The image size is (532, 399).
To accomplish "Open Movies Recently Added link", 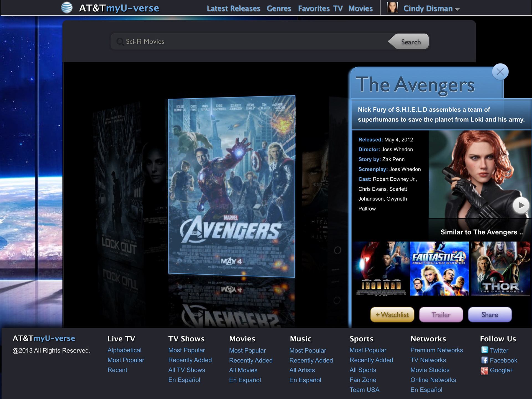I will (x=251, y=360).
